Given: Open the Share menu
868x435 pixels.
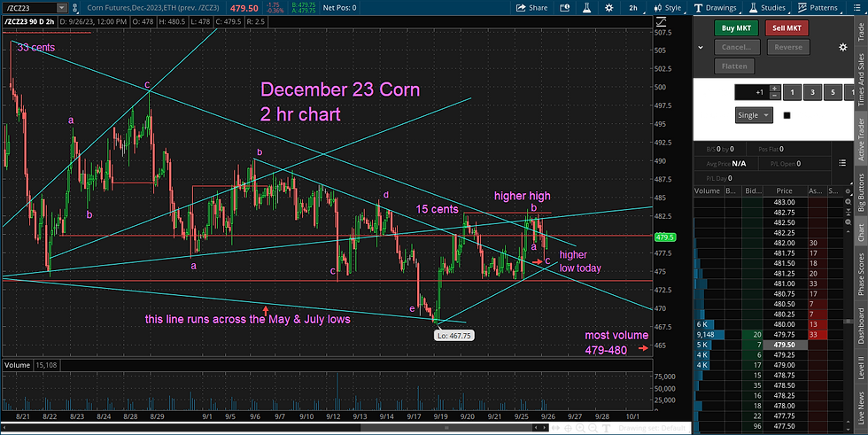Looking at the screenshot, I should pos(531,8).
